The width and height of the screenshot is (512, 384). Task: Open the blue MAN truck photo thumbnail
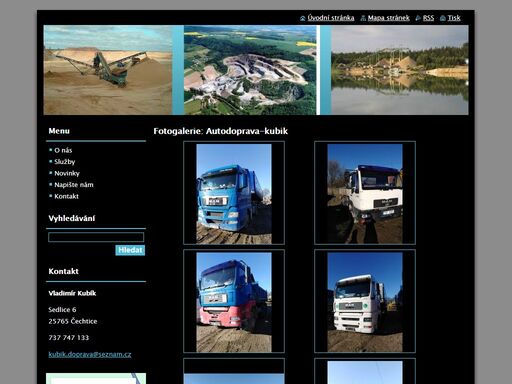click(234, 193)
